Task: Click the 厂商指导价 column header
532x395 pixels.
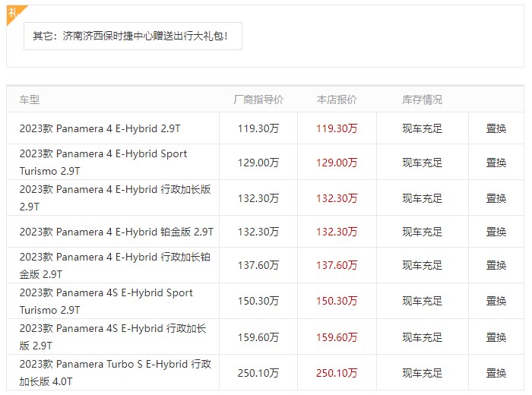Action: coord(258,100)
